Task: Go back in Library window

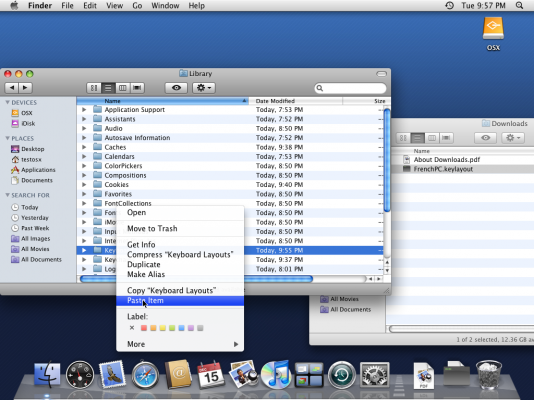Action: coord(12,88)
